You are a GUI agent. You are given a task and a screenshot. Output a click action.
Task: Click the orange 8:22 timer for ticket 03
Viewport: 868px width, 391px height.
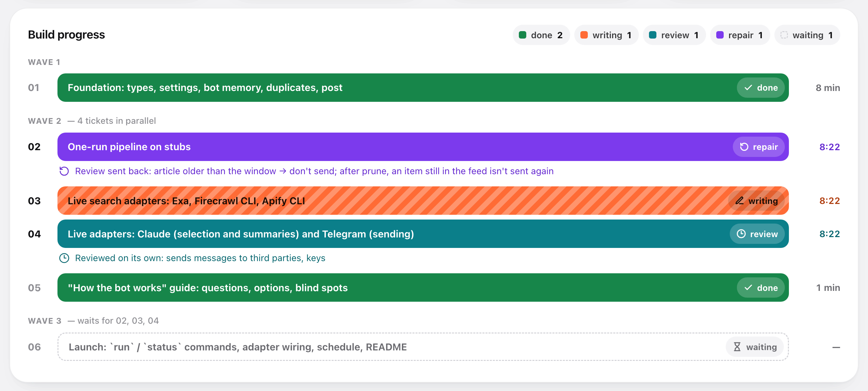[830, 201]
